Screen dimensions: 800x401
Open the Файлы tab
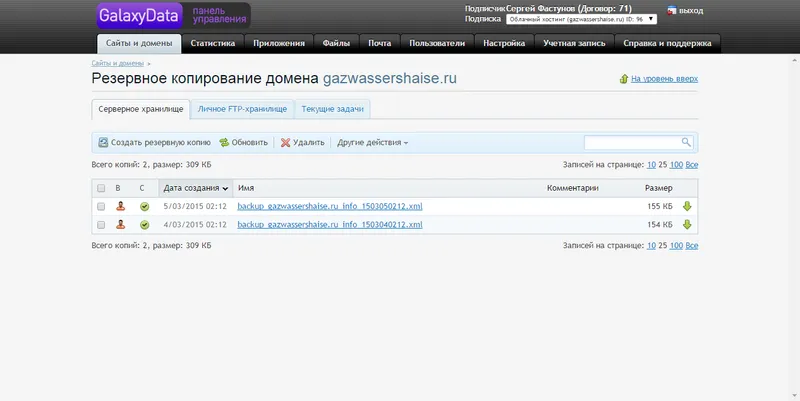[336, 43]
